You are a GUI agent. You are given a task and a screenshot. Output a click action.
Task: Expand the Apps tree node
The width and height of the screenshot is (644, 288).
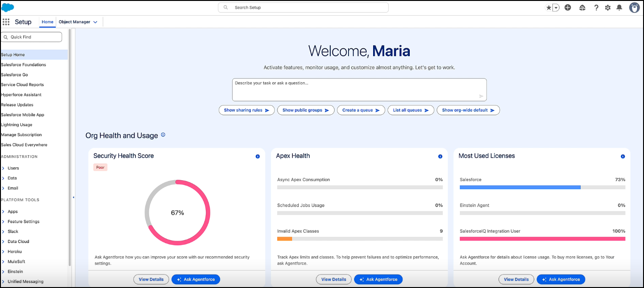[3, 212]
